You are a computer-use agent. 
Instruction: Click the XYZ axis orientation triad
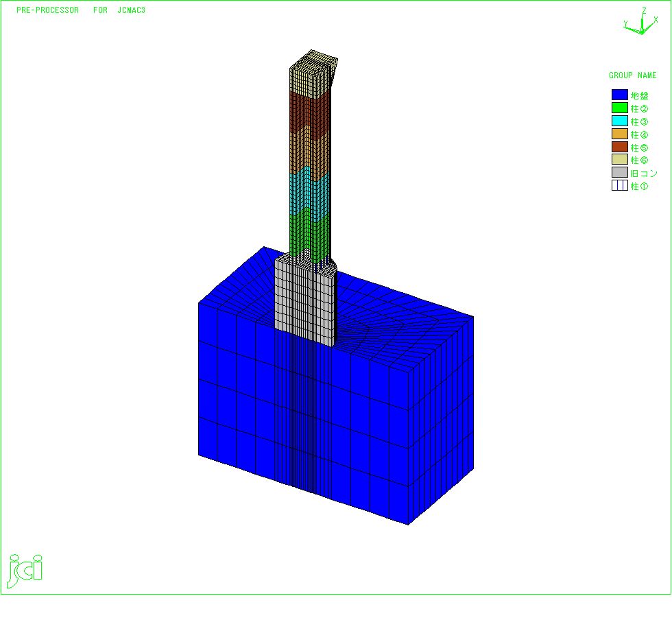coord(640,21)
